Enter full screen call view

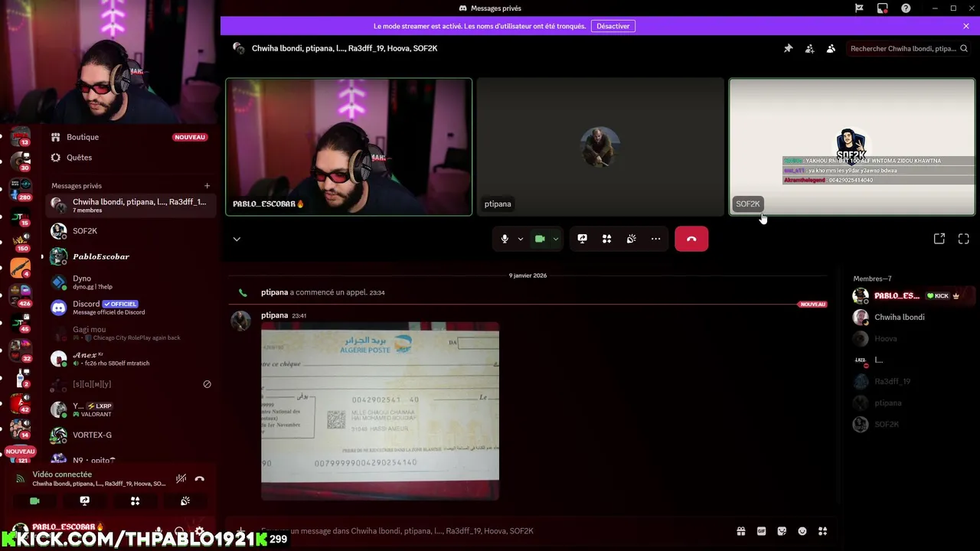click(x=964, y=239)
